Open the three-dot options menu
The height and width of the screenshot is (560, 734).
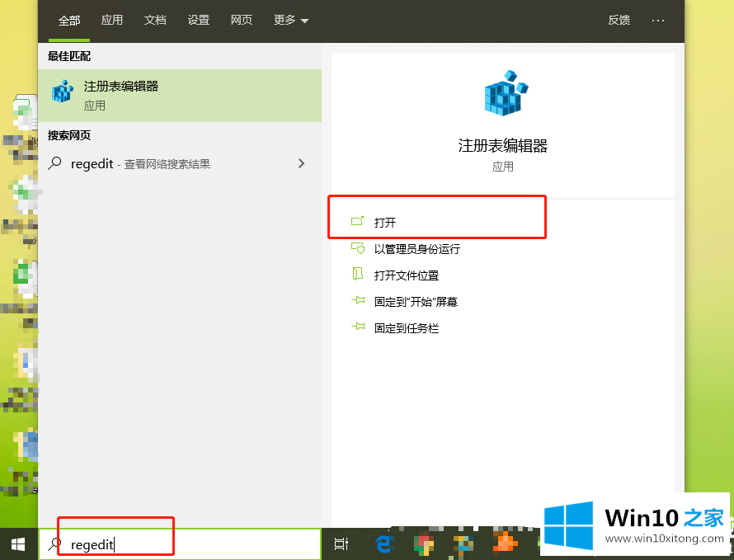(x=657, y=21)
